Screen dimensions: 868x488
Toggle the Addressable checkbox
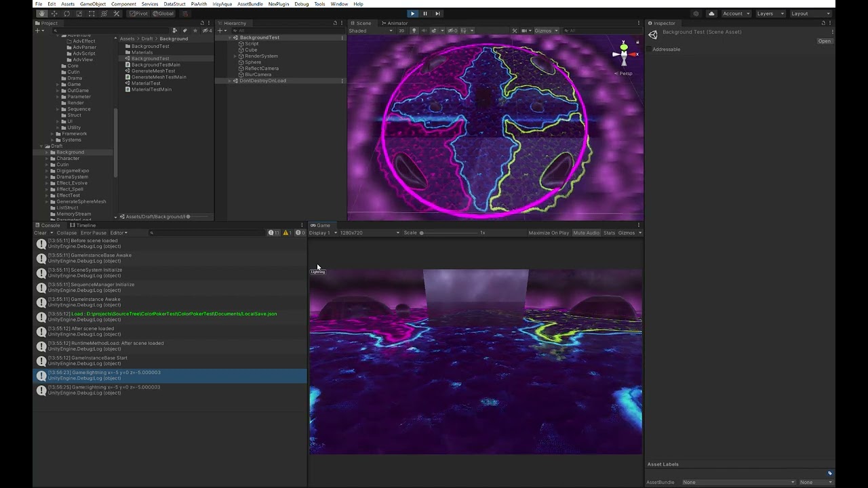coord(649,49)
